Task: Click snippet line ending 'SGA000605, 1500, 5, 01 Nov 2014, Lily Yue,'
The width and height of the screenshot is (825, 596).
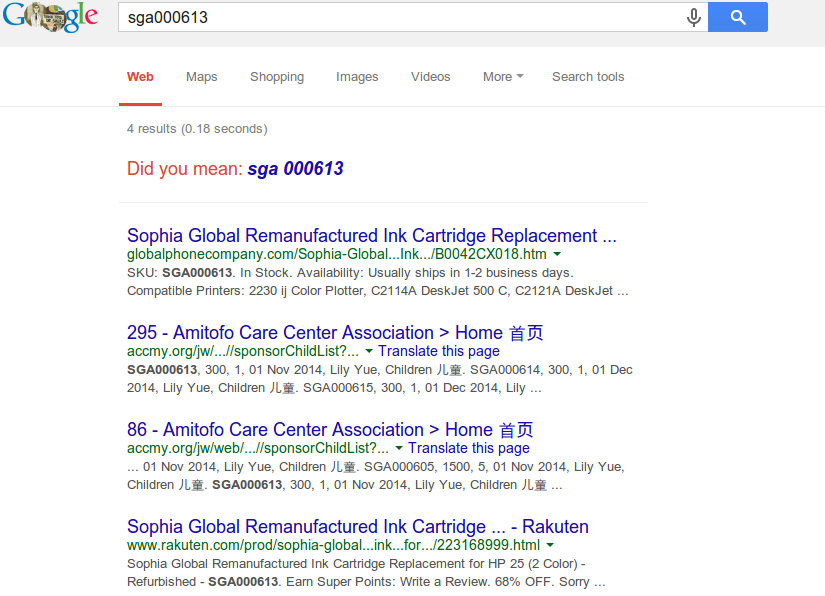Action: pyautogui.click(x=375, y=467)
